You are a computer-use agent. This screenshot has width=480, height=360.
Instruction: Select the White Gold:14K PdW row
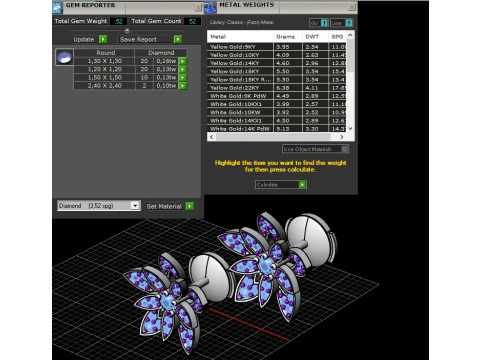(x=277, y=129)
